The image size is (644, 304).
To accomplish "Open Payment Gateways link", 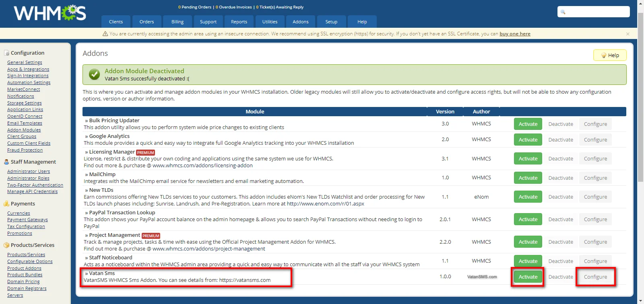I will [x=27, y=220].
